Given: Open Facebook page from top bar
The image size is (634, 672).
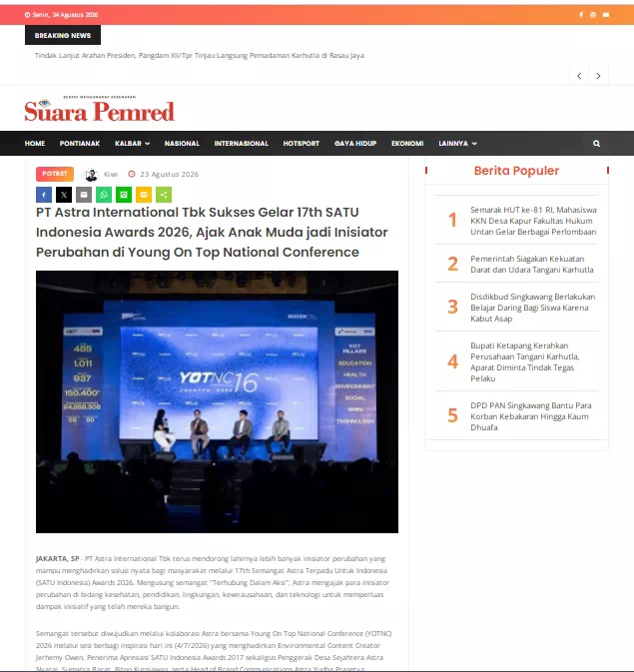Looking at the screenshot, I should coord(581,15).
